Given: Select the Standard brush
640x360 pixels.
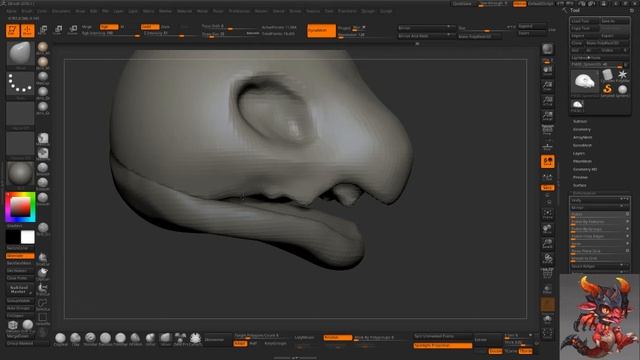Looking at the screenshot, I should [x=90, y=339].
